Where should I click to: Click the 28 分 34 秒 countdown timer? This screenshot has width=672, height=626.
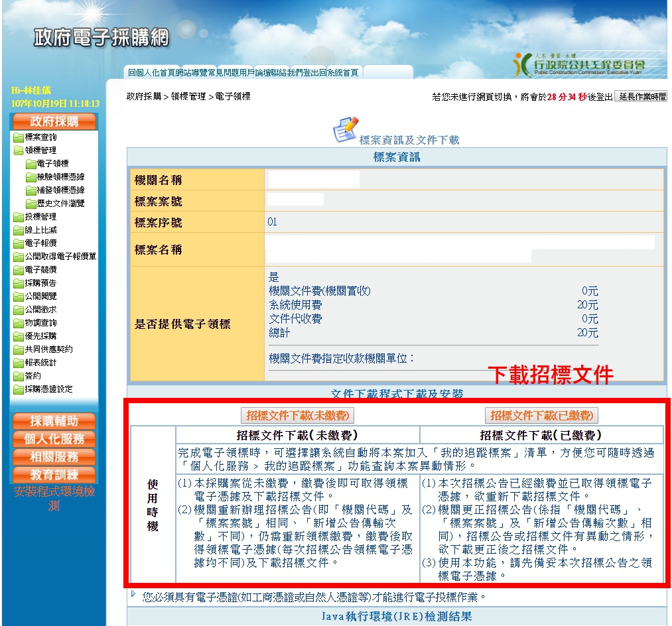567,97
